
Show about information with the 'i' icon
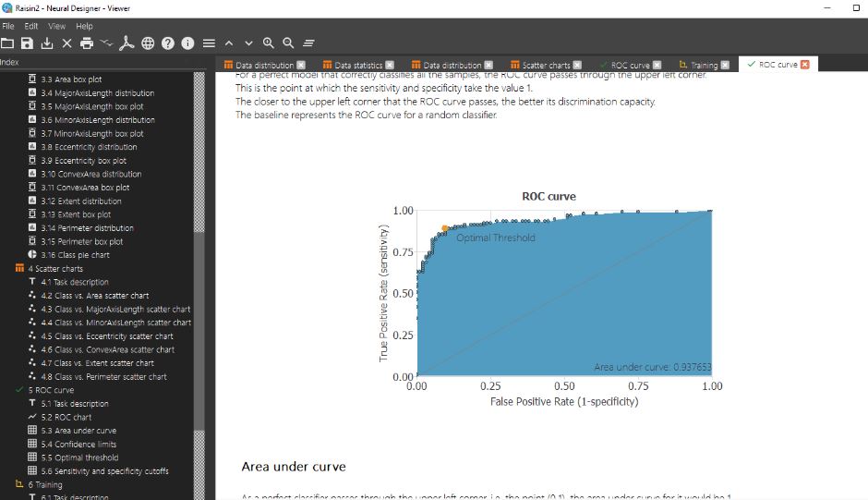187,43
